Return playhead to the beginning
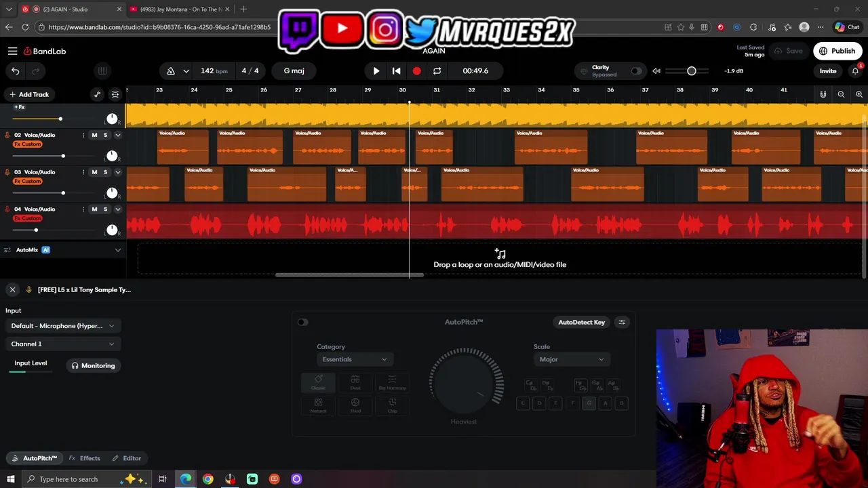Image resolution: width=868 pixels, height=488 pixels. pos(397,70)
